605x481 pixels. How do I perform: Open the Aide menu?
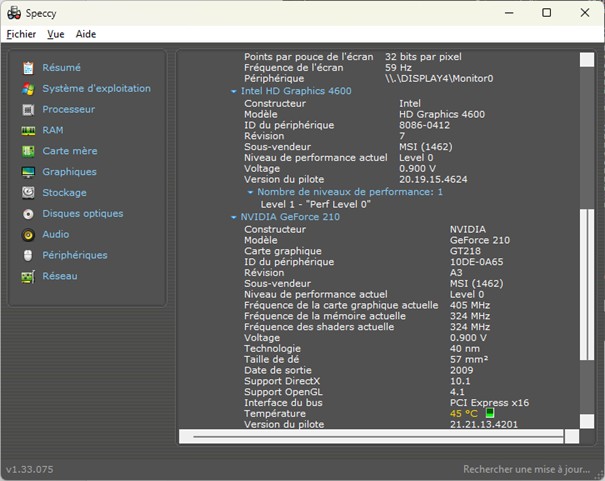(x=86, y=34)
